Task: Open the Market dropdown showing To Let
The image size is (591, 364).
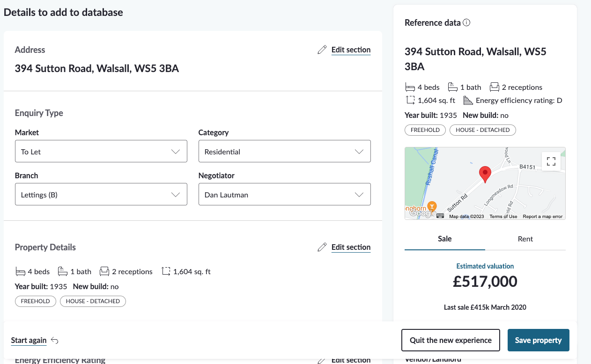Action: point(101,152)
